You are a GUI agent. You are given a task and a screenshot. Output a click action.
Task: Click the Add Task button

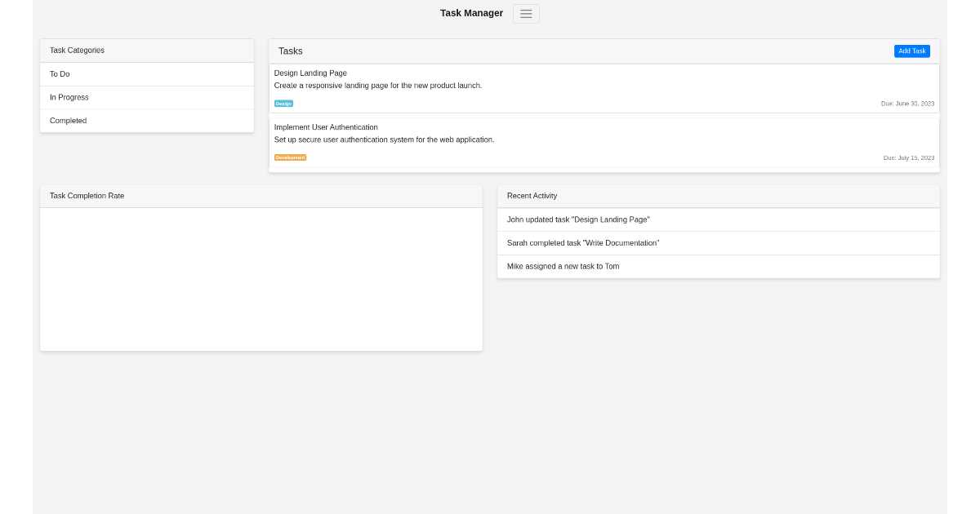(911, 51)
